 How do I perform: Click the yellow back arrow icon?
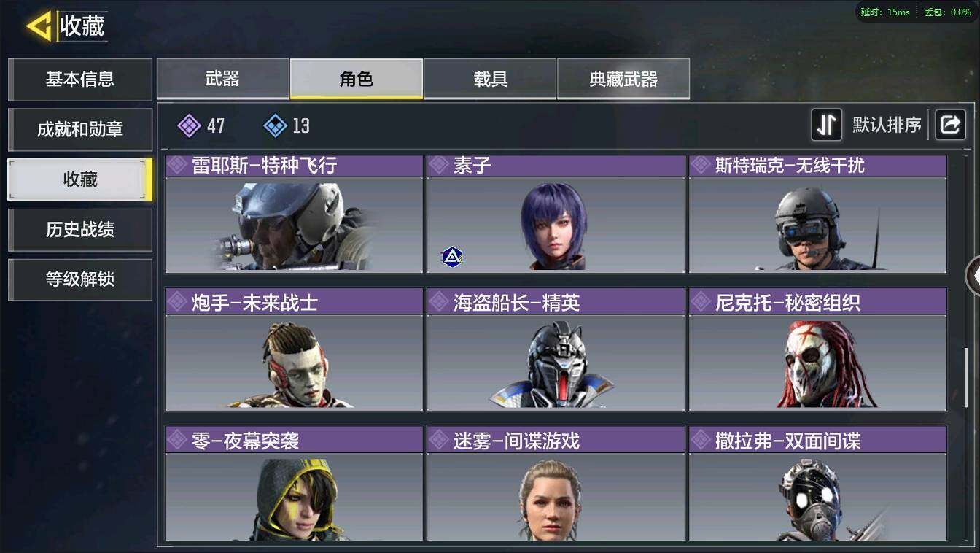tap(39, 26)
